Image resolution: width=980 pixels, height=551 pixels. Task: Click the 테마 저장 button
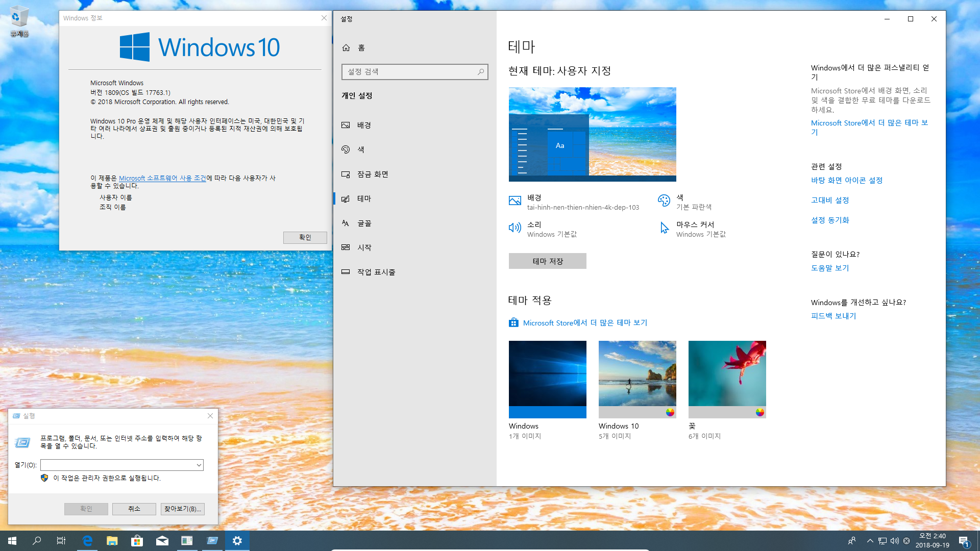(548, 261)
